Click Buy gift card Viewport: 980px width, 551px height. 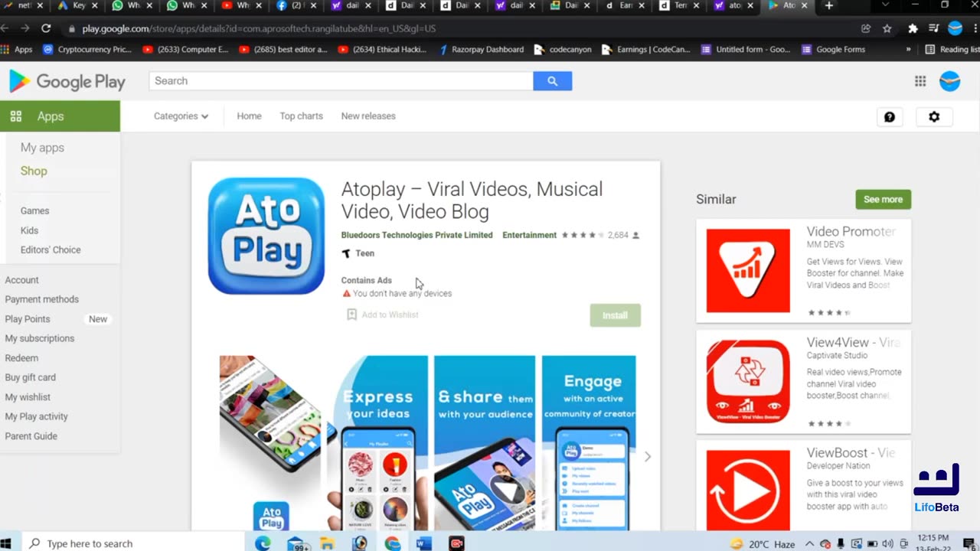pos(31,377)
